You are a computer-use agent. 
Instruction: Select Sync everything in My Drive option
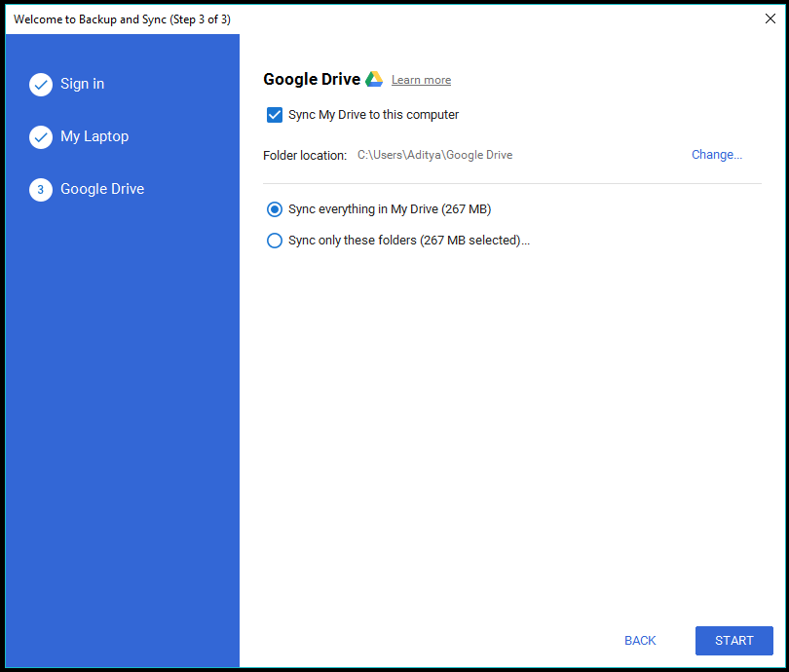[275, 209]
